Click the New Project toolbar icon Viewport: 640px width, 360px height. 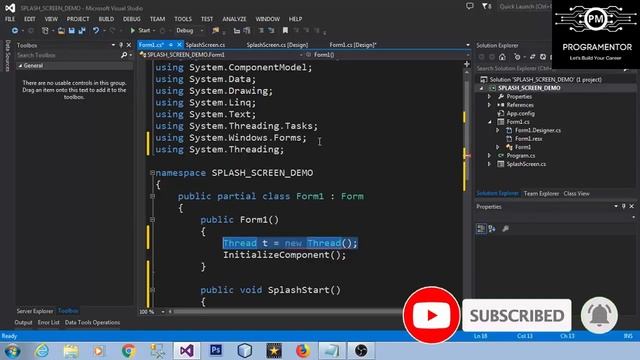(45, 31)
